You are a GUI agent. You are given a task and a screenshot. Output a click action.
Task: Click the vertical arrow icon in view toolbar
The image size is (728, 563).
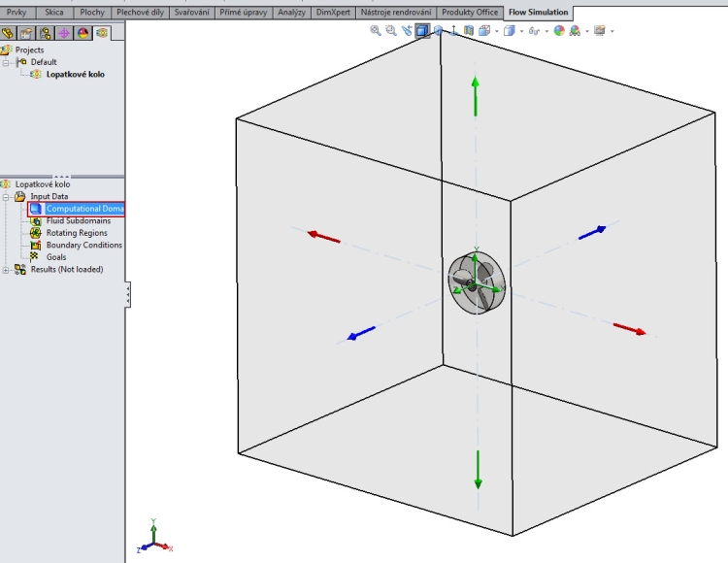[453, 31]
